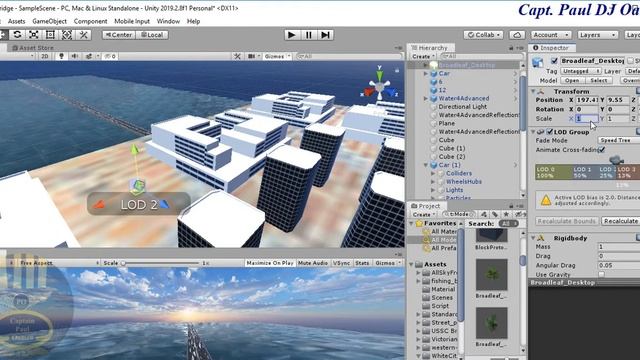Click the LOD camera icon above LOD bar
This screenshot has width=640, height=360.
(616, 159)
